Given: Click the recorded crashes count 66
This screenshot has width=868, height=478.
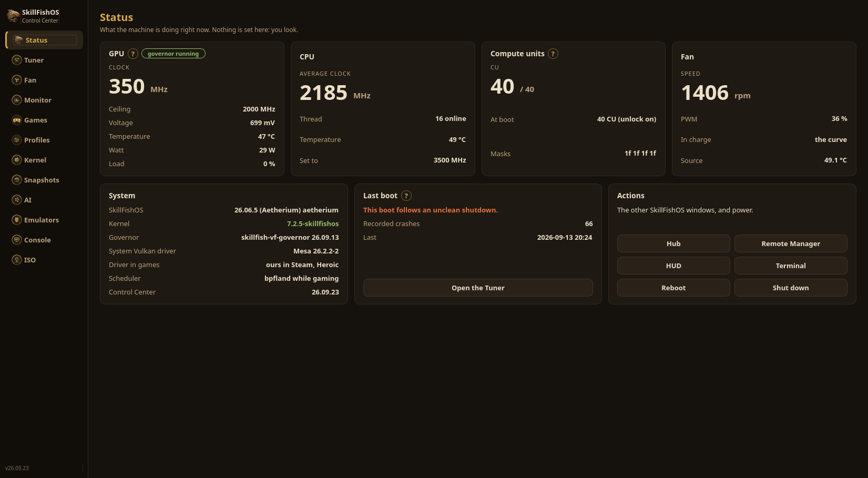Looking at the screenshot, I should point(589,224).
